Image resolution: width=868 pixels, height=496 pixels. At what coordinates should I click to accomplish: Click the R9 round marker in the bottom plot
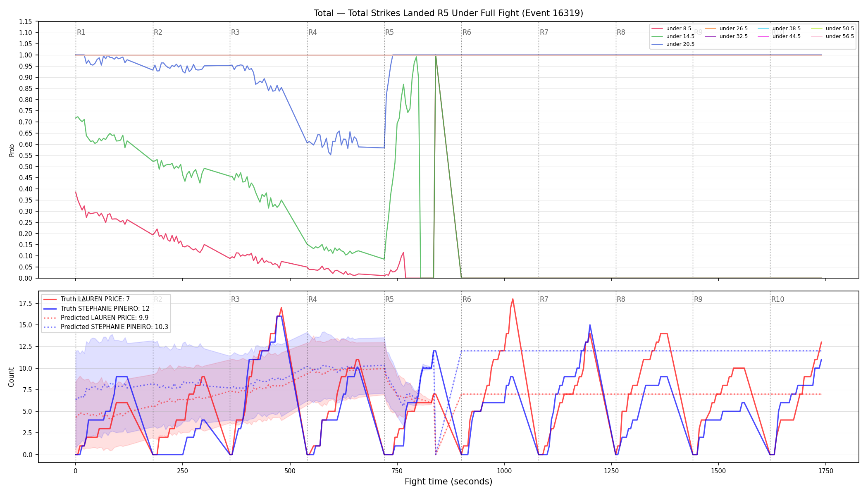(698, 299)
